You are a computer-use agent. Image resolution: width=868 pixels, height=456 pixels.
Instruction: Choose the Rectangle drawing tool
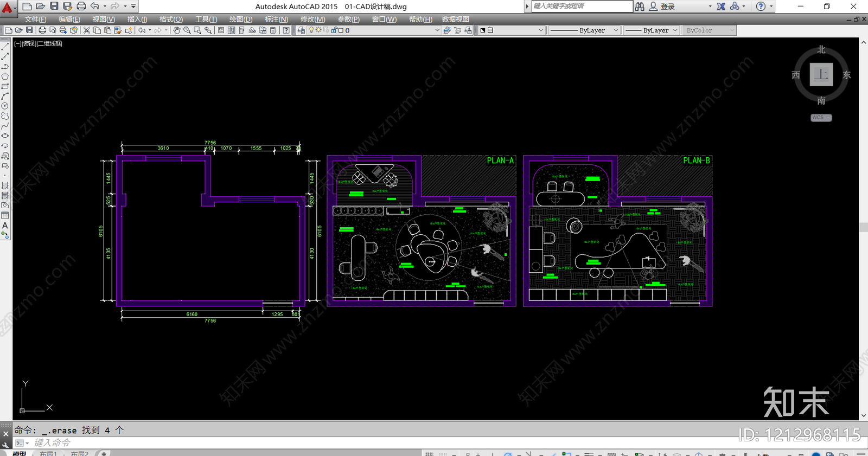[5, 86]
